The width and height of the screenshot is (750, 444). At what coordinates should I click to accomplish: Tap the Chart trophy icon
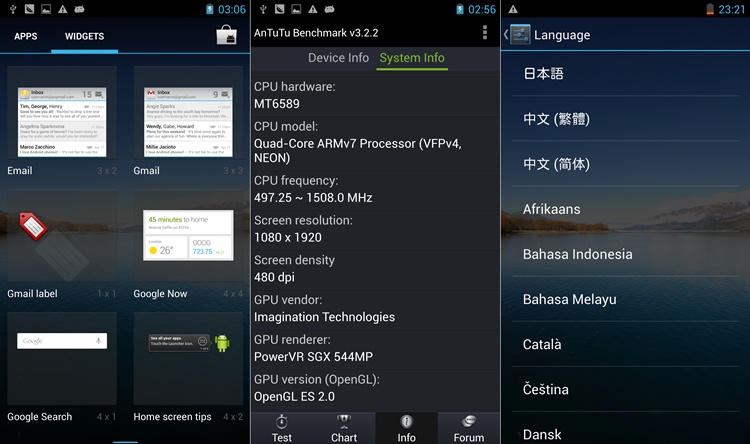pyautogui.click(x=344, y=422)
